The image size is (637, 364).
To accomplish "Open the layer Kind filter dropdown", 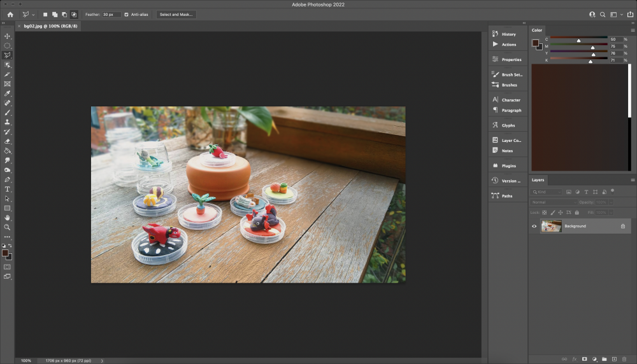I will 547,192.
